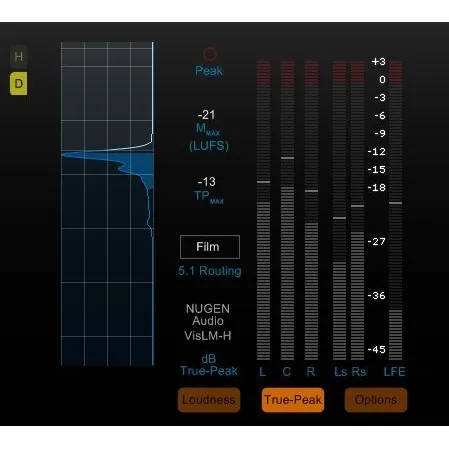
Task: Open the Options button
Action: click(376, 400)
